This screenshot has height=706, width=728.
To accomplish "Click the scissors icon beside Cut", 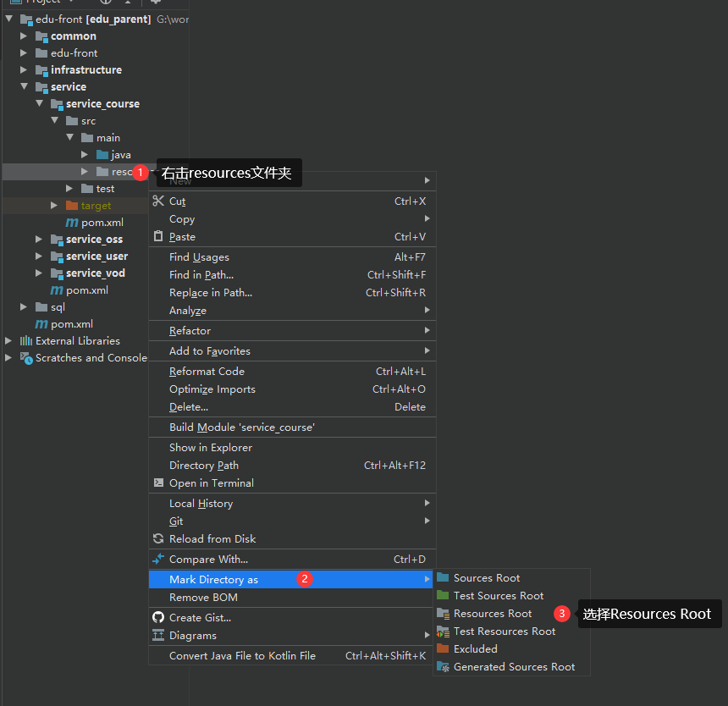I will pos(158,201).
